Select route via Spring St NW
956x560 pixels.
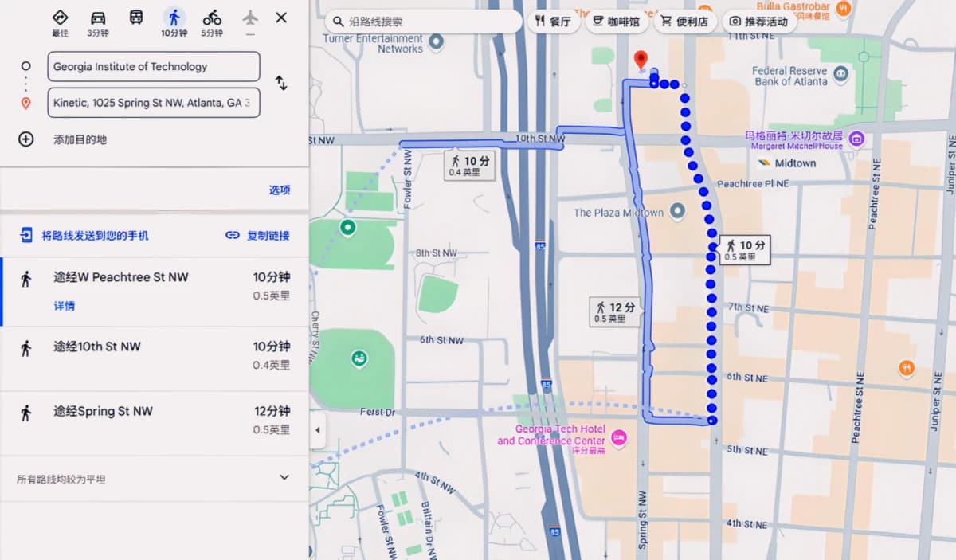pyautogui.click(x=155, y=423)
